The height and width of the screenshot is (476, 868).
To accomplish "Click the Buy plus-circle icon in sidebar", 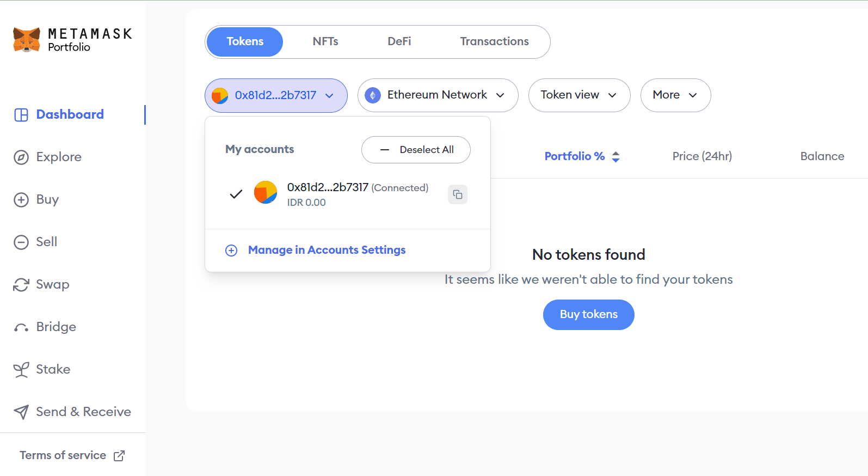I will click(x=21, y=200).
